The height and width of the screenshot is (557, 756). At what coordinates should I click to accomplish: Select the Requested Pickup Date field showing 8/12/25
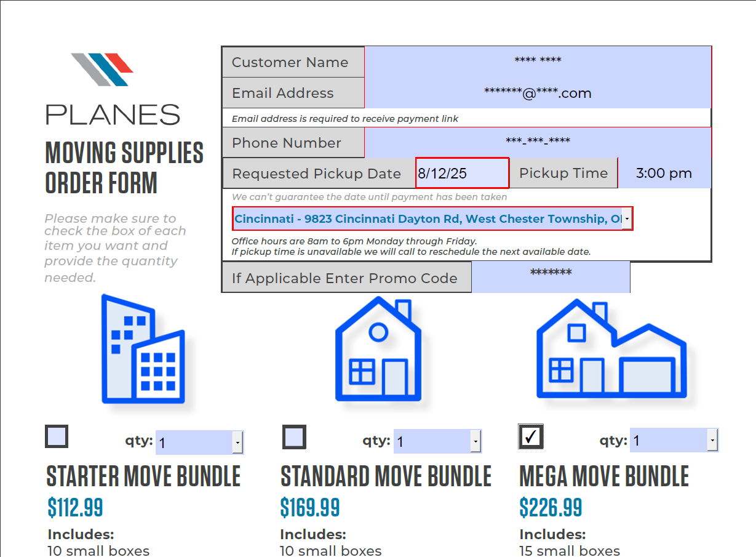click(461, 172)
